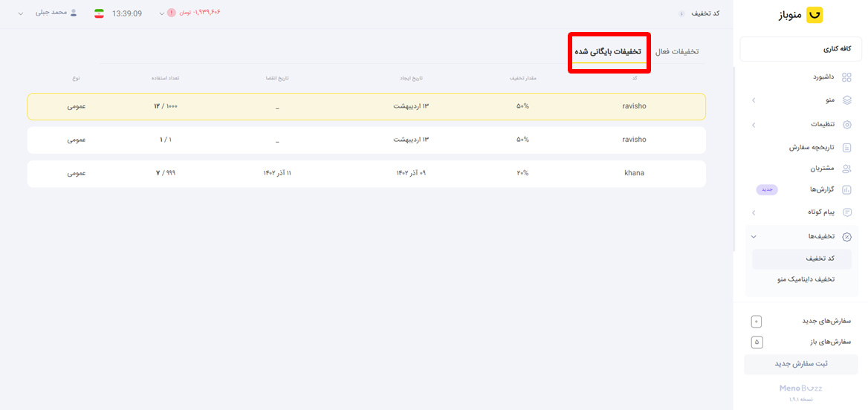Click the user name محمد جبلی
Screen dimensions: 868x410
pyautogui.click(x=51, y=12)
